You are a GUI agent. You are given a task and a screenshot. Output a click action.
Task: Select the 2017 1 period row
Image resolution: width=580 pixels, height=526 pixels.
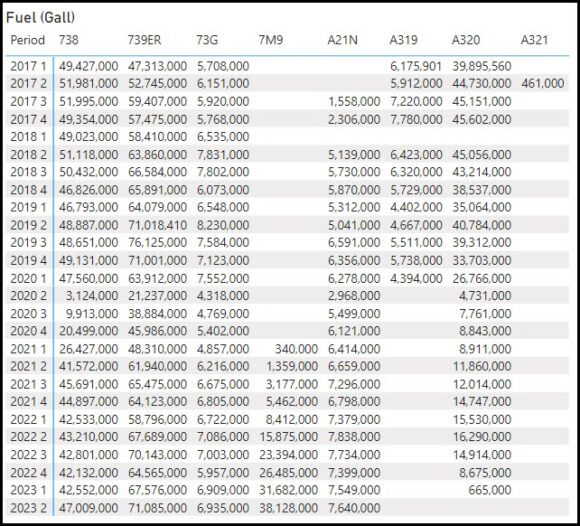pos(287,66)
